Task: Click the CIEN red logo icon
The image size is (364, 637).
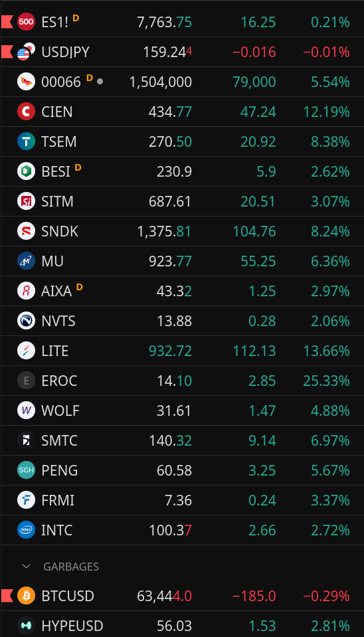Action: (26, 112)
